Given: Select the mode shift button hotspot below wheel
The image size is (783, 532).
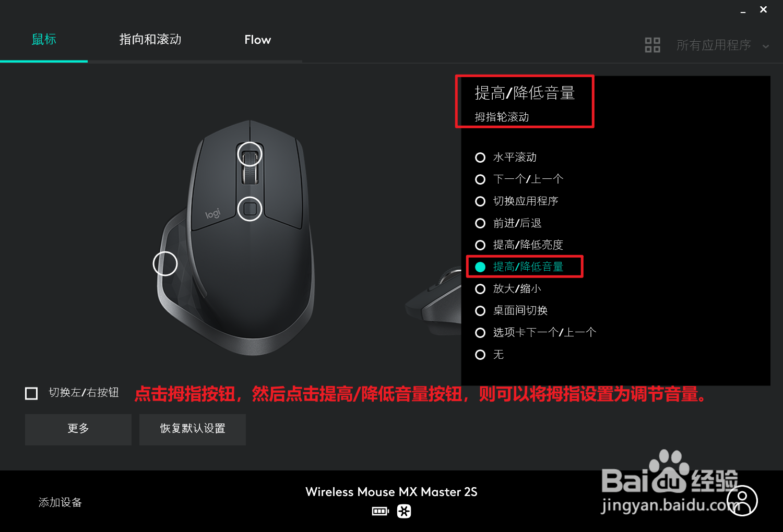Looking at the screenshot, I should tap(250, 209).
